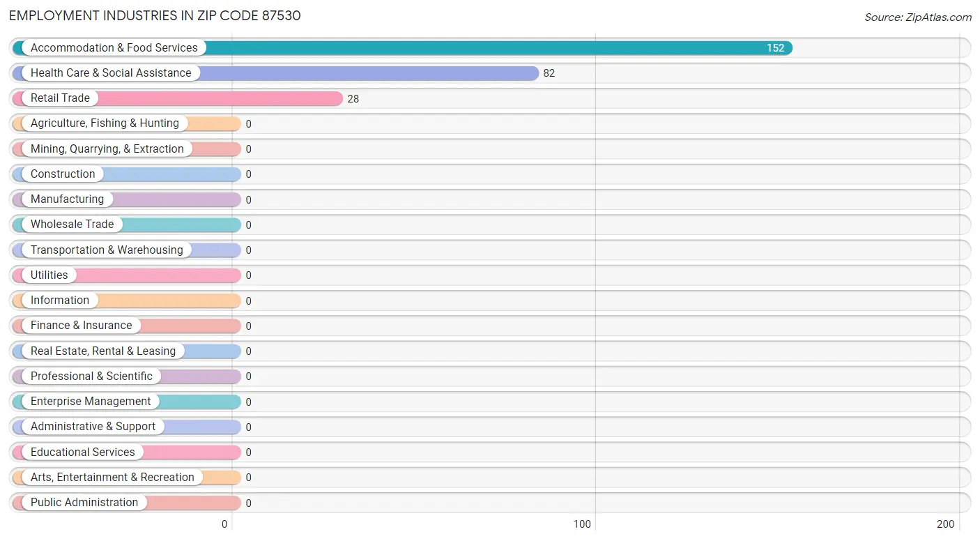Select the Administrative & Support label
This screenshot has height=541, width=980.
[93, 426]
